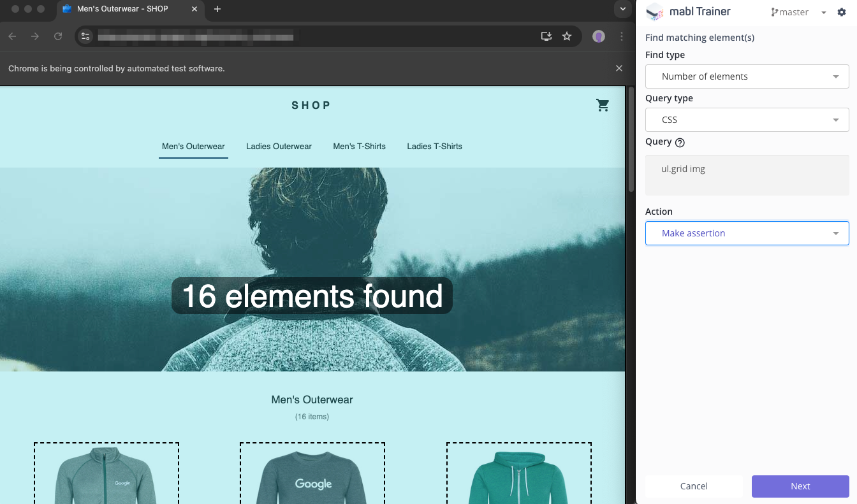Screen dimensions: 857x504
Task: Switch to the Ladies Outerwear tab
Action: [x=279, y=147]
